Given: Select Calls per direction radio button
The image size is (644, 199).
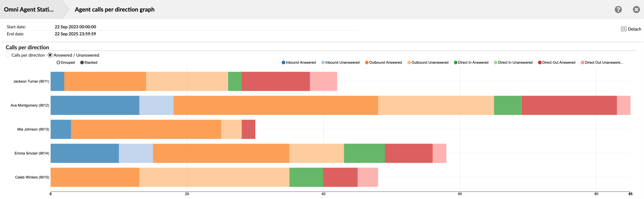Looking at the screenshot, I should click(x=8, y=55).
